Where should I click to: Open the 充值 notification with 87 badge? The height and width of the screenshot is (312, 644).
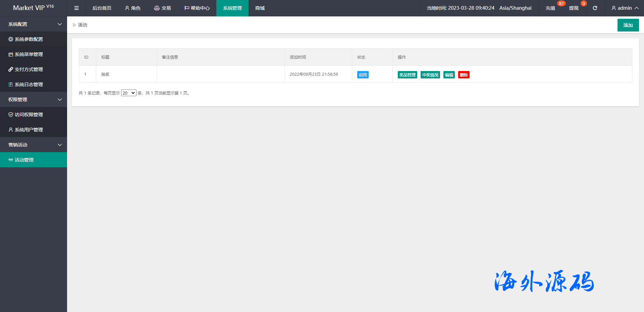click(x=550, y=8)
